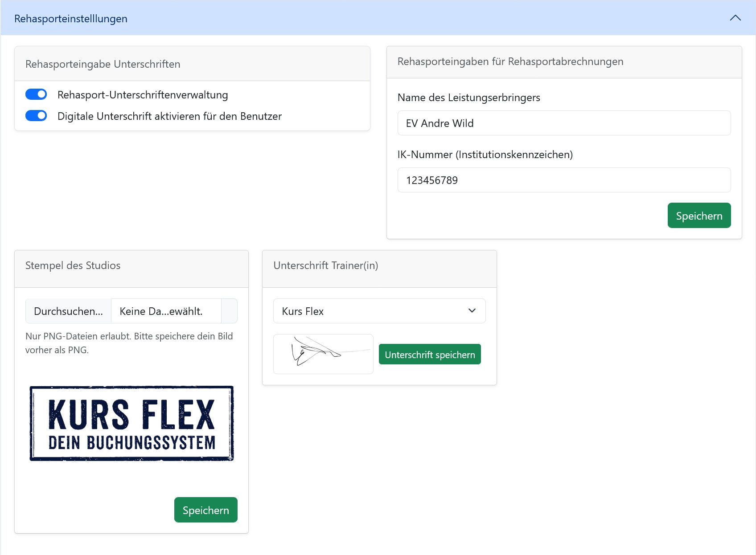
Task: Save the Stempel des Studios panel
Action: tap(205, 510)
